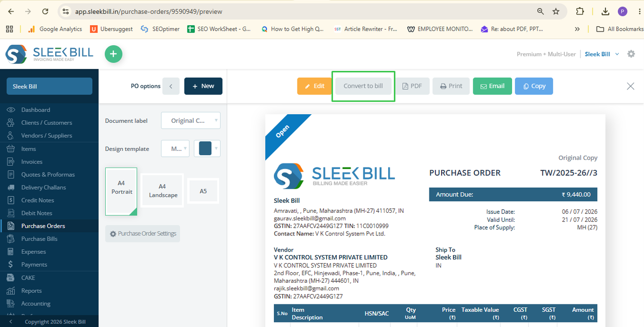The width and height of the screenshot is (644, 327).
Task: Open the Chrome apps grid icon
Action: [x=9, y=29]
